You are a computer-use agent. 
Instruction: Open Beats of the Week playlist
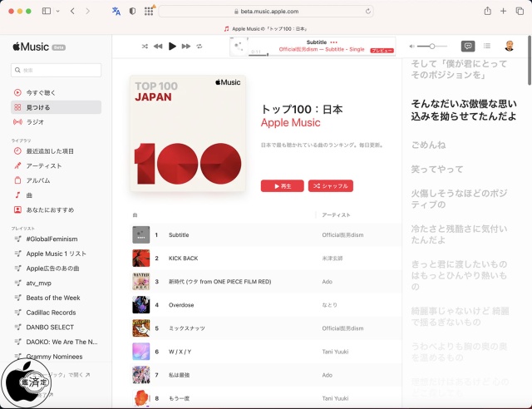(x=56, y=298)
